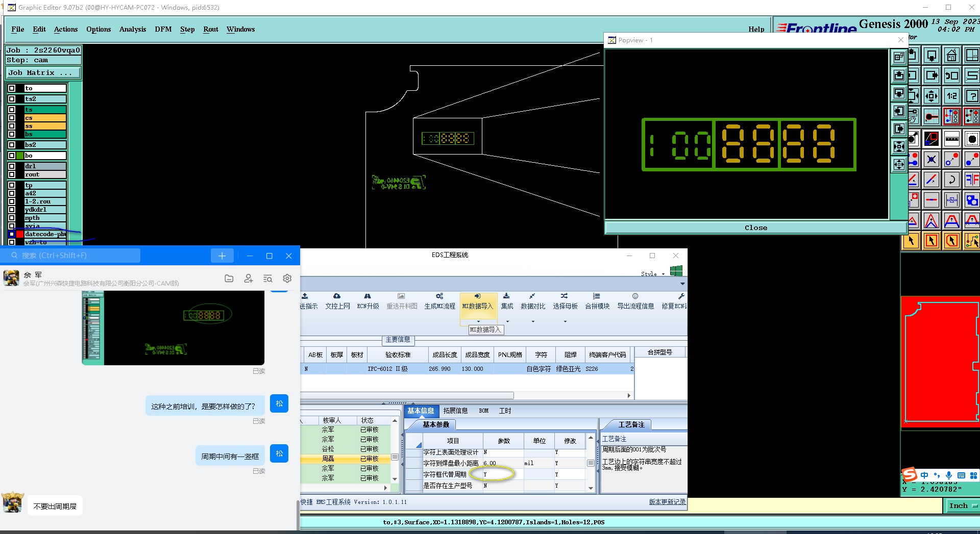Open the Style dropdown in EDS window
This screenshot has height=534, width=980.
click(x=653, y=274)
